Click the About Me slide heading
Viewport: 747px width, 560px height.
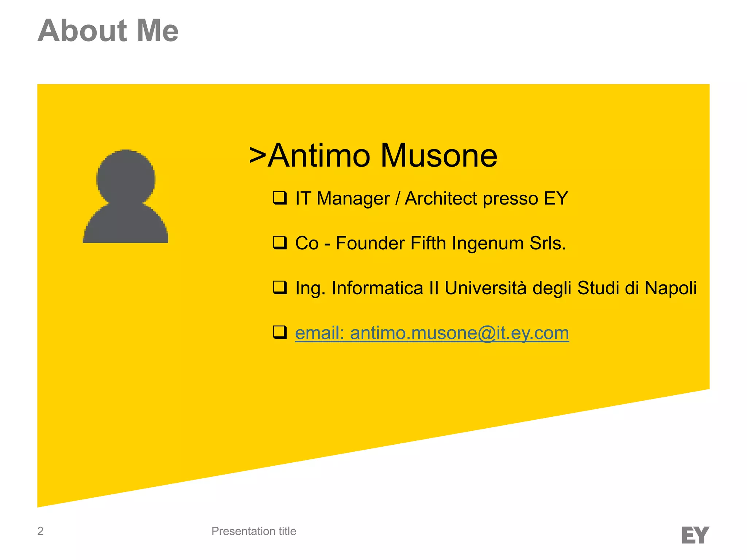point(108,31)
